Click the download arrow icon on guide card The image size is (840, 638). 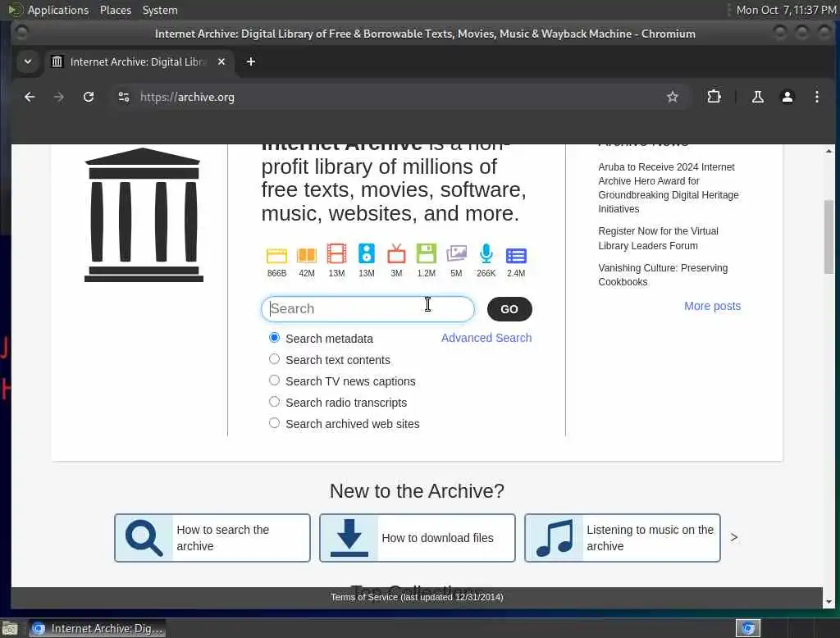pyautogui.click(x=349, y=538)
